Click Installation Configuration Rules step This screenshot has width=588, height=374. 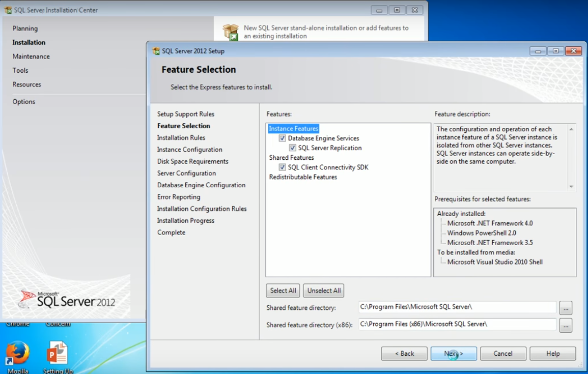[x=202, y=209]
